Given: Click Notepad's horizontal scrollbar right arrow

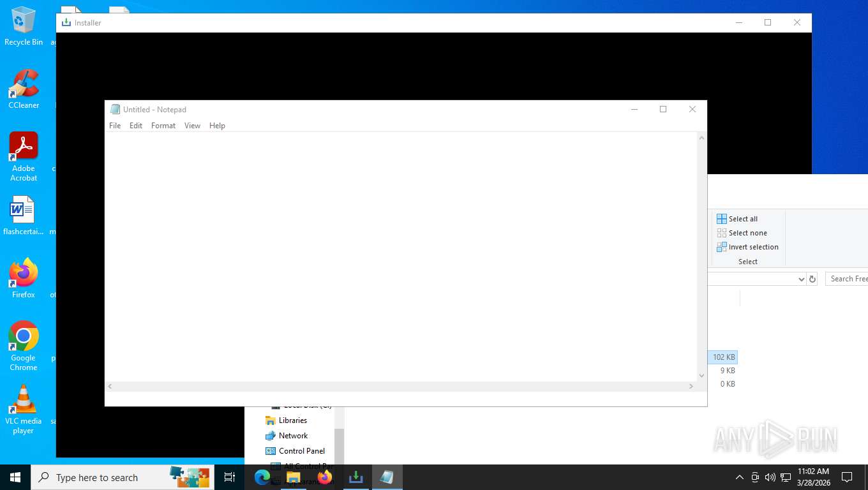Looking at the screenshot, I should point(691,386).
